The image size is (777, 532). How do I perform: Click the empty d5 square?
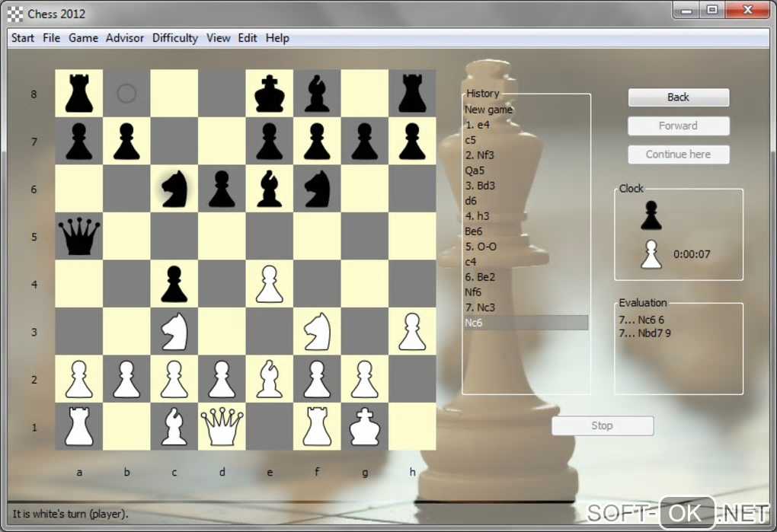pos(222,236)
